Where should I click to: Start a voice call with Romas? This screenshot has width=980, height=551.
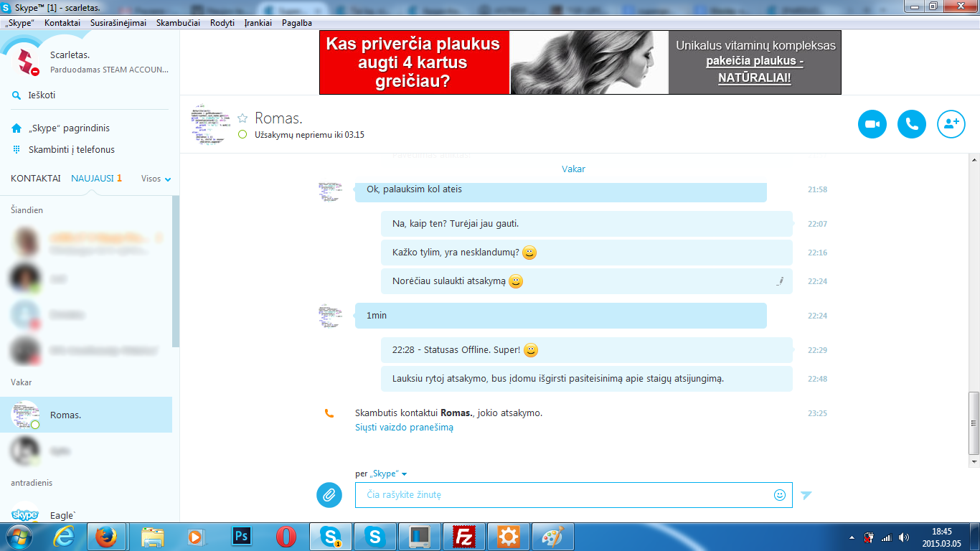(x=912, y=124)
